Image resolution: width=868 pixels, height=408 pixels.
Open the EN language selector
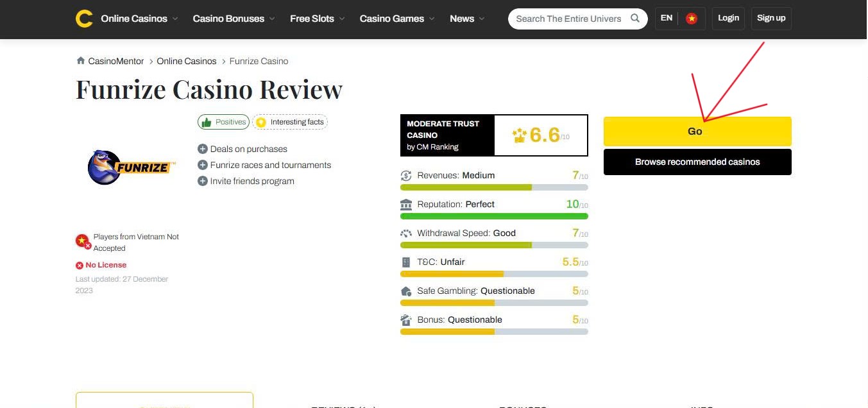(667, 18)
